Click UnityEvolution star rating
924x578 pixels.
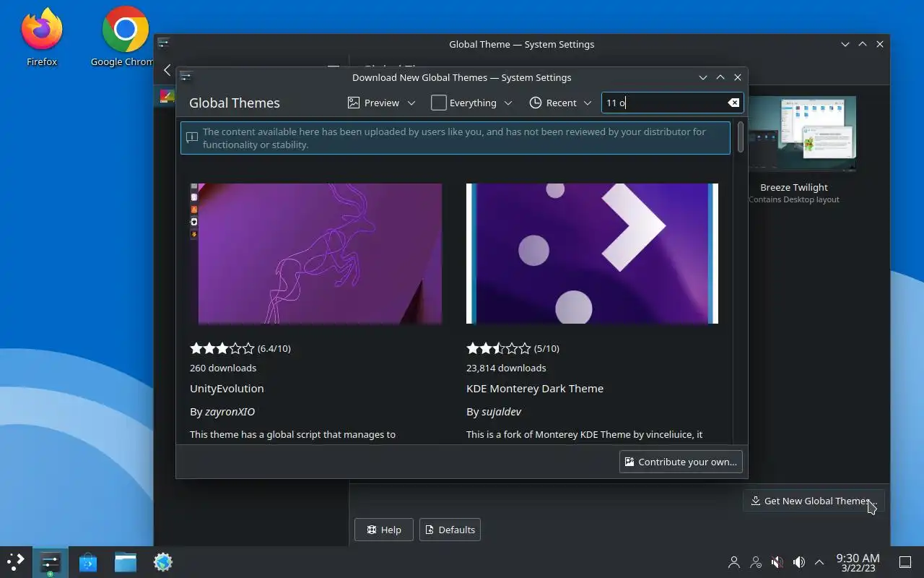222,348
